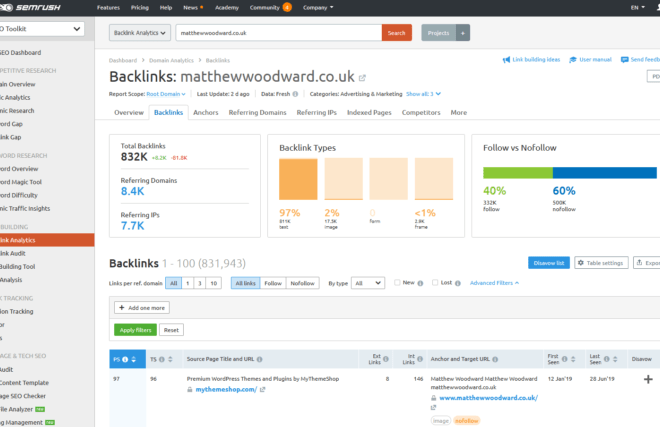660x427 pixels.
Task: Select the All links filter
Action: [x=245, y=283]
